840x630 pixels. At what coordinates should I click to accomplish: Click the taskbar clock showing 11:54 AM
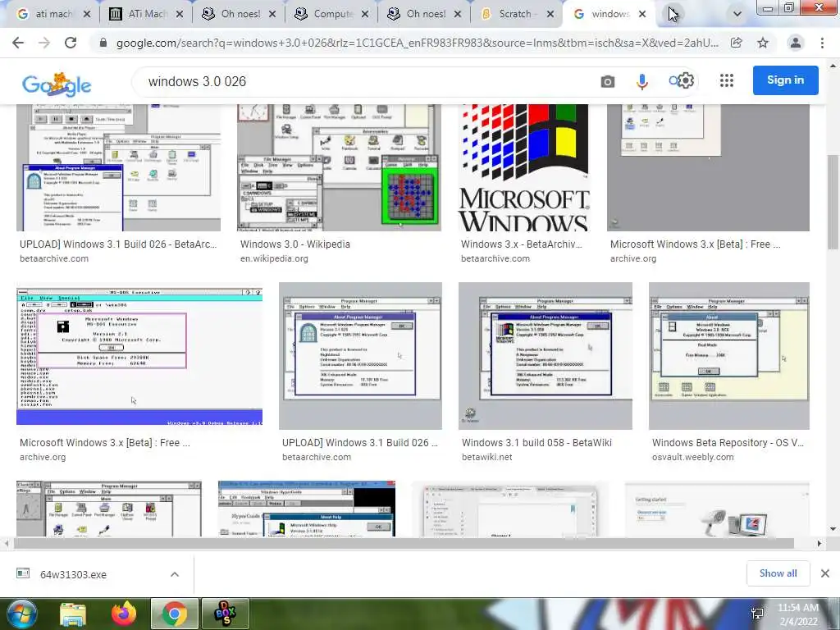tap(797, 614)
